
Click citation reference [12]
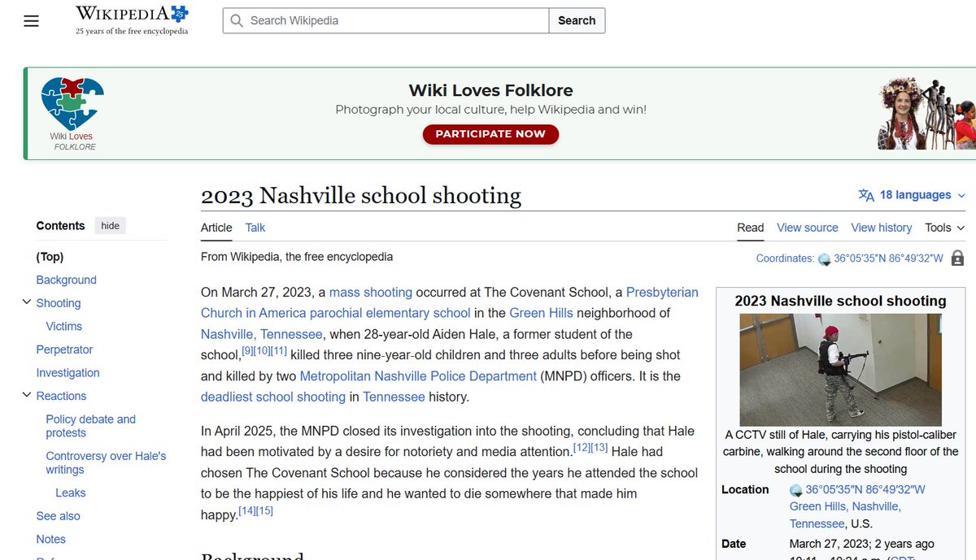click(x=582, y=447)
